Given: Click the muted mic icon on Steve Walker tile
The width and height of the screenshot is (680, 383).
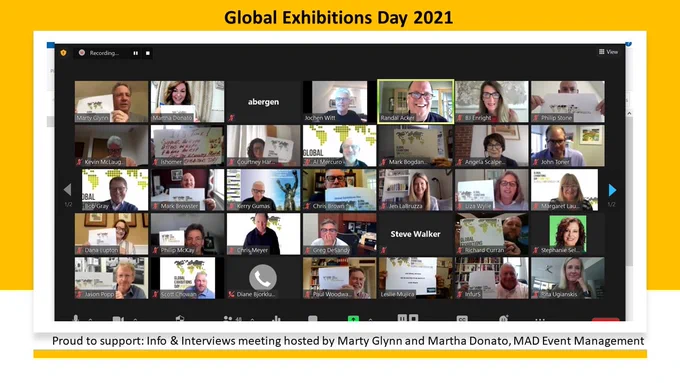Looking at the screenshot, I should [x=383, y=250].
